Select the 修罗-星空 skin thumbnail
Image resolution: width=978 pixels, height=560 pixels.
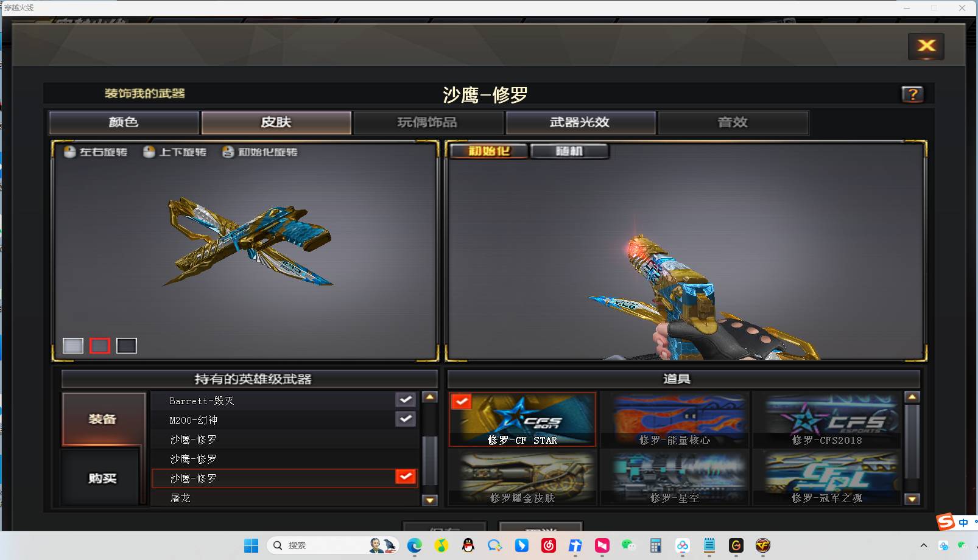[x=675, y=478]
